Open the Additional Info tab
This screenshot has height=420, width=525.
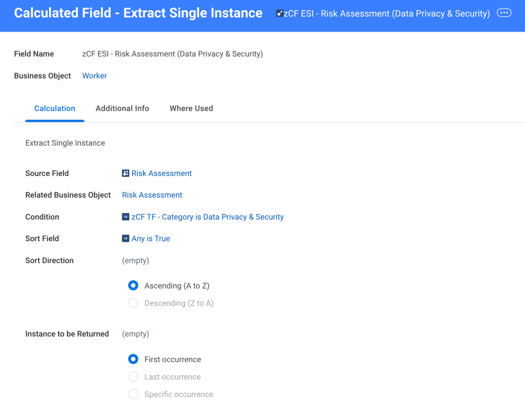[x=122, y=109]
